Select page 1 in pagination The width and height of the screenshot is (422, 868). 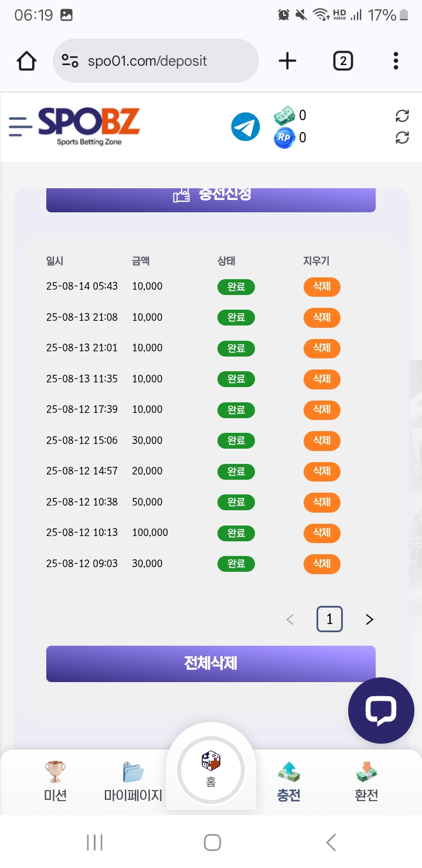coord(329,619)
